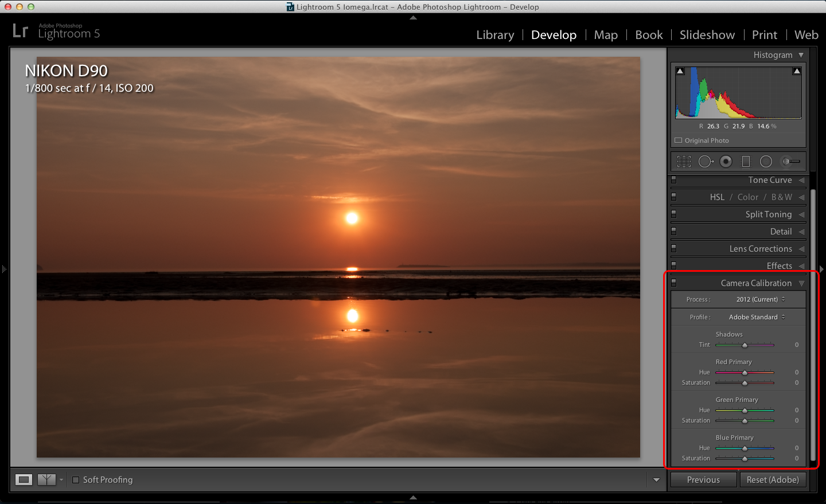Screen dimensions: 826x504
Task: Open the Map module
Action: tap(606, 35)
